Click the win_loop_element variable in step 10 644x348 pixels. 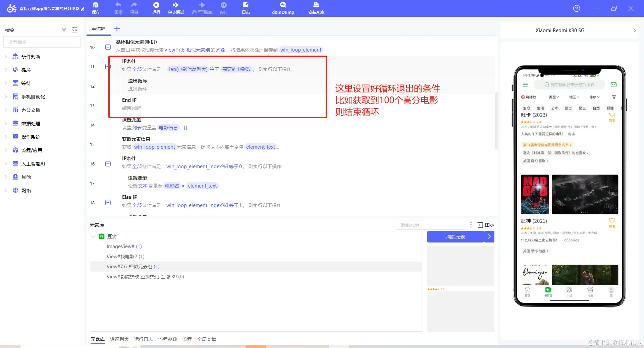click(x=301, y=50)
